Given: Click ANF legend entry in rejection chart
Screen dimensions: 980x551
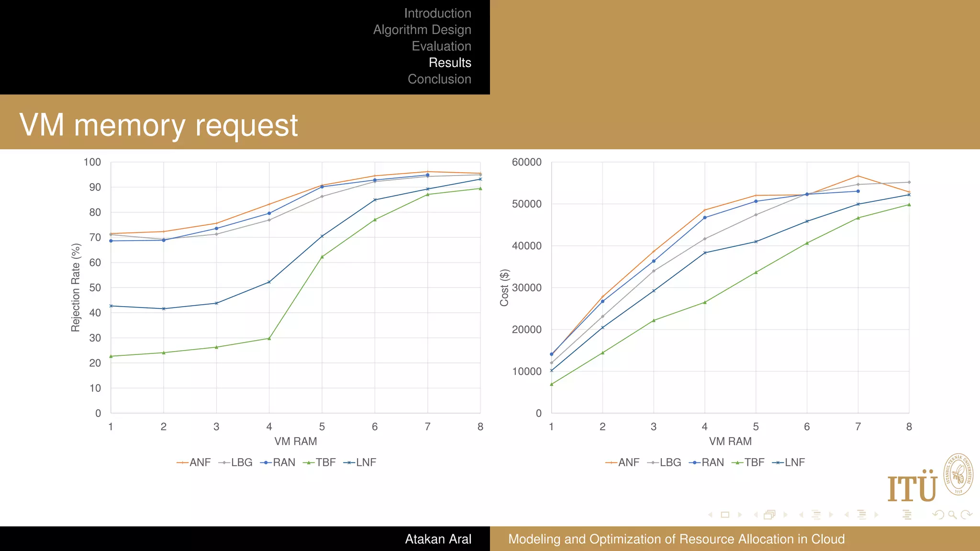Looking at the screenshot, I should pos(193,463).
